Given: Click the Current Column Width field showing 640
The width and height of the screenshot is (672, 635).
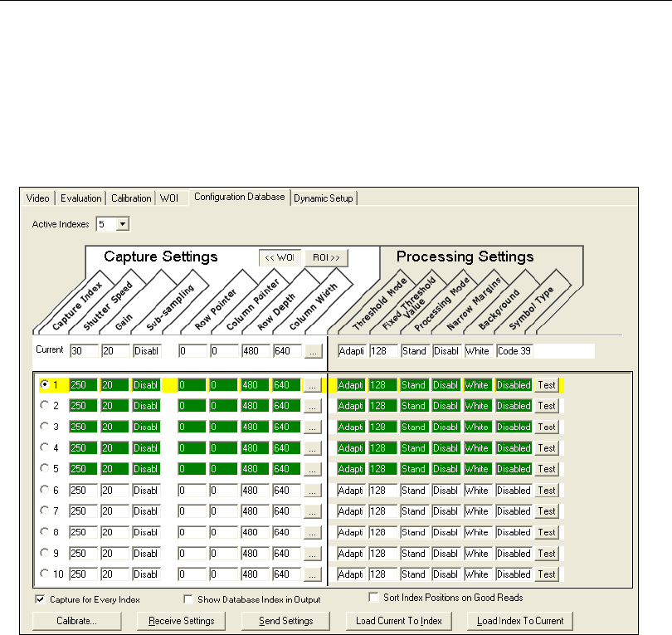Looking at the screenshot, I should 288,351.
